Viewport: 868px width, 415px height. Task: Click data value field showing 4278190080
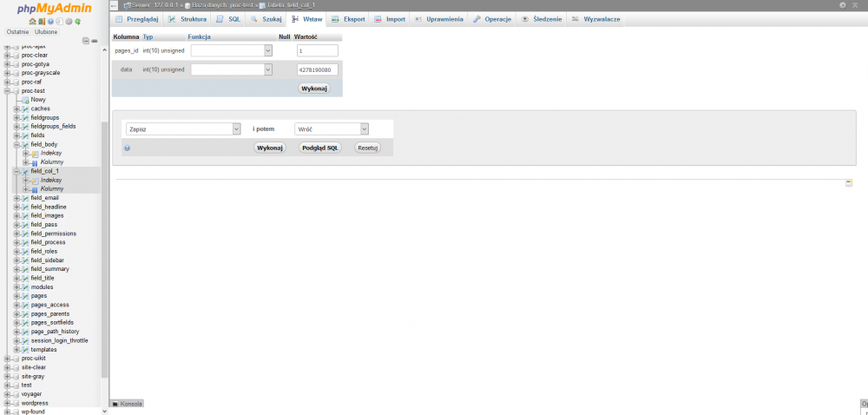pyautogui.click(x=317, y=69)
